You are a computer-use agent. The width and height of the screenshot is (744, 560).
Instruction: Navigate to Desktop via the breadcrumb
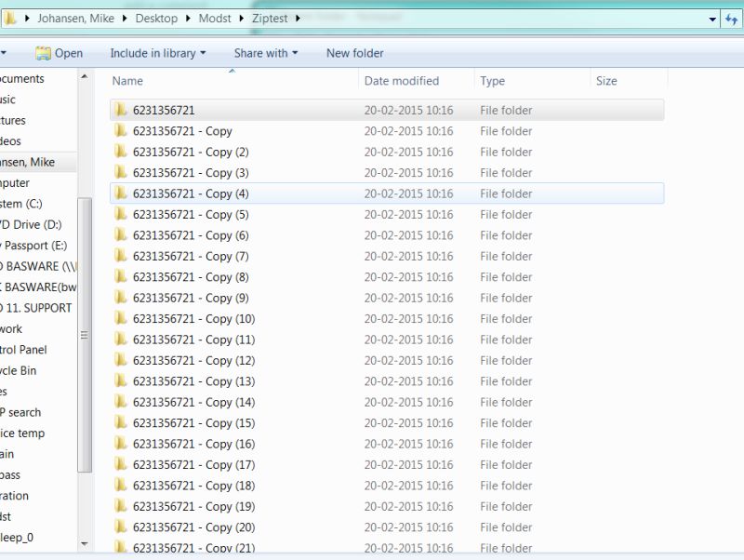(x=154, y=18)
